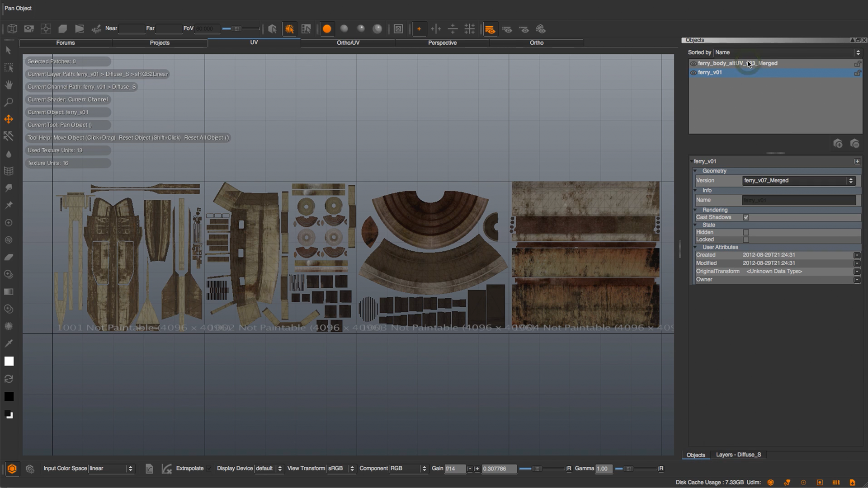Switch to the Ortho tab
The image size is (868, 488).
coord(537,43)
